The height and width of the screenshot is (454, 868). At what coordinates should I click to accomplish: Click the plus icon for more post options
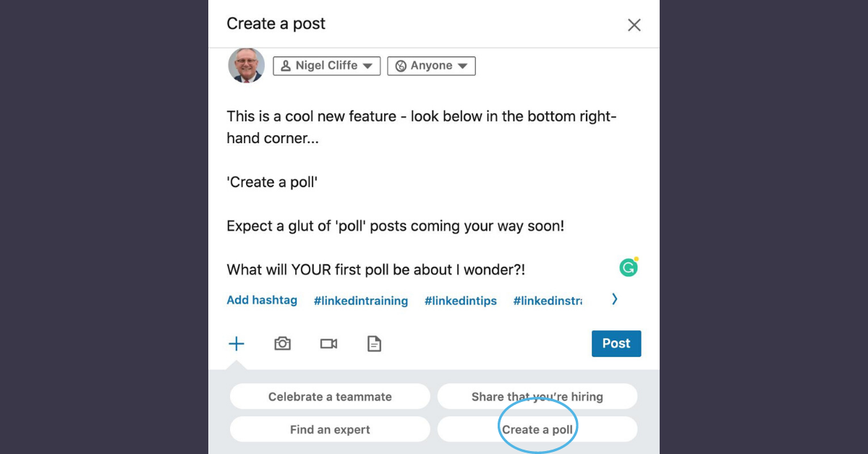tap(237, 343)
